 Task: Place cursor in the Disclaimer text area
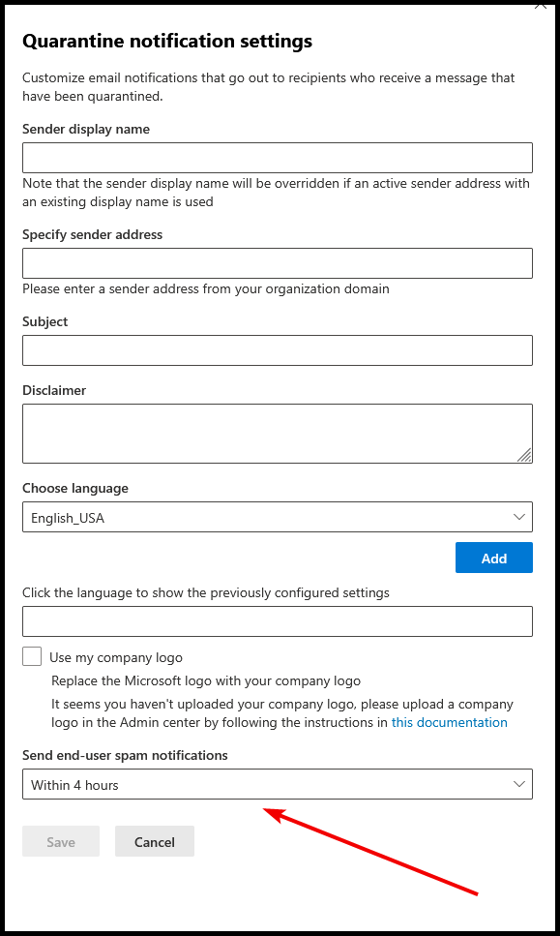[278, 434]
